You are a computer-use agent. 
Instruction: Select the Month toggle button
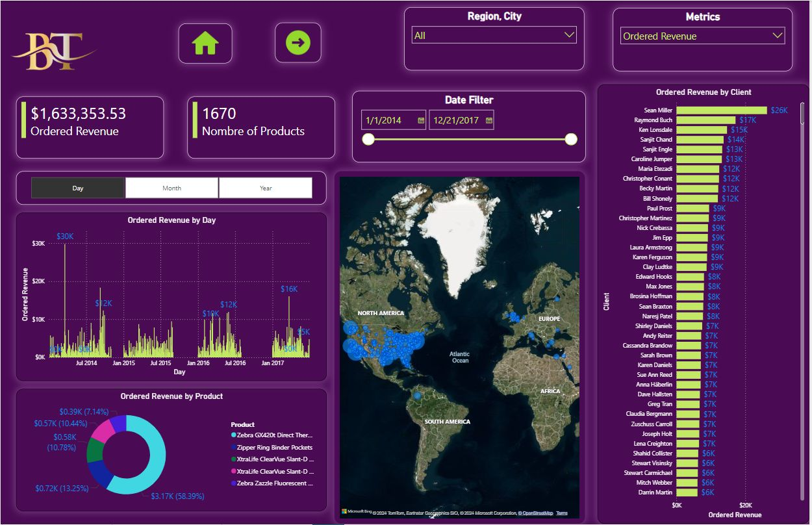tap(171, 188)
